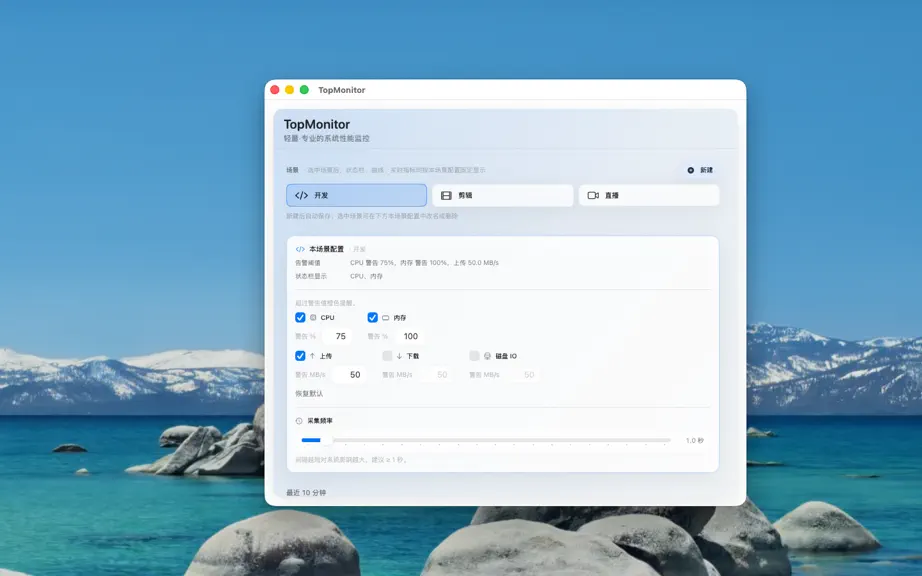Click the disabled 磁盘 IO warning MB/s field
922x576 pixels.
[x=523, y=374]
